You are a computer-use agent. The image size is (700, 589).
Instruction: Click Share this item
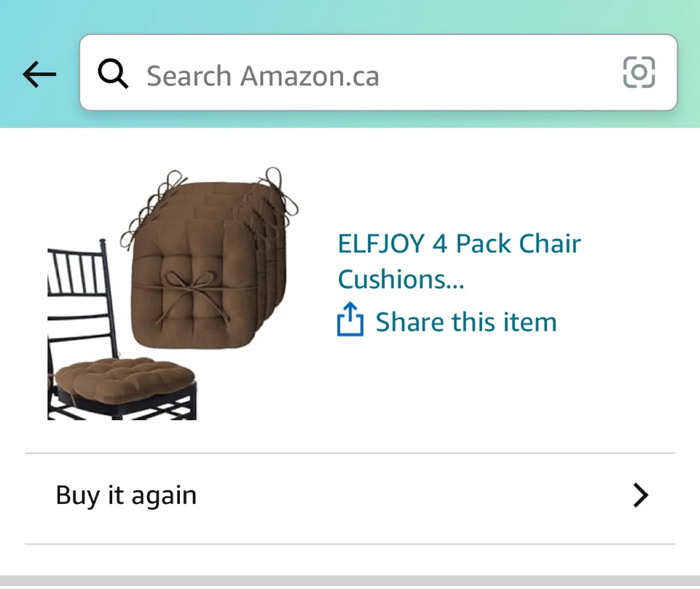pos(464,321)
